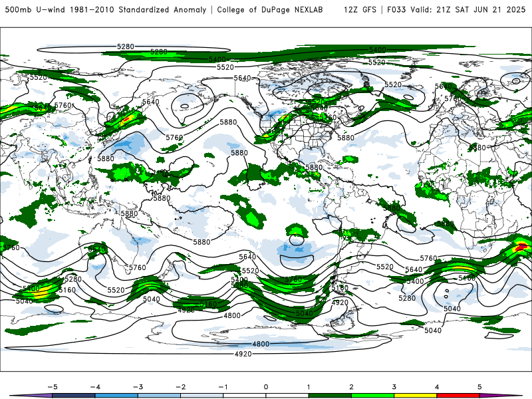Click the positive 1 colorbar label
Screen dimensions: 532x399
click(x=309, y=387)
